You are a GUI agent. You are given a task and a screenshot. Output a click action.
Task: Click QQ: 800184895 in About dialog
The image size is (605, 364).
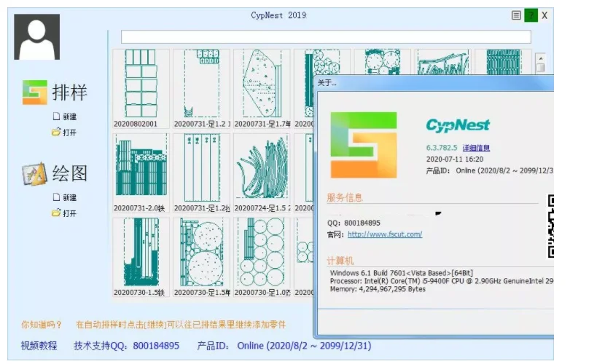point(354,223)
